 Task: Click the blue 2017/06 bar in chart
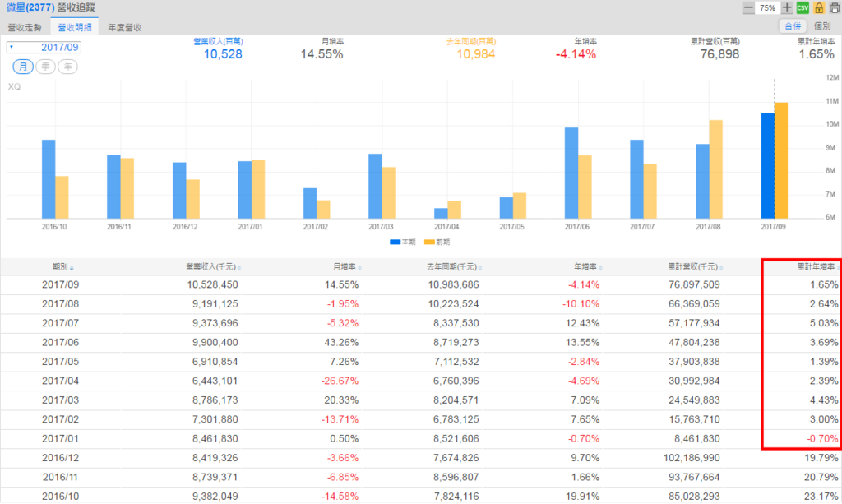571,173
